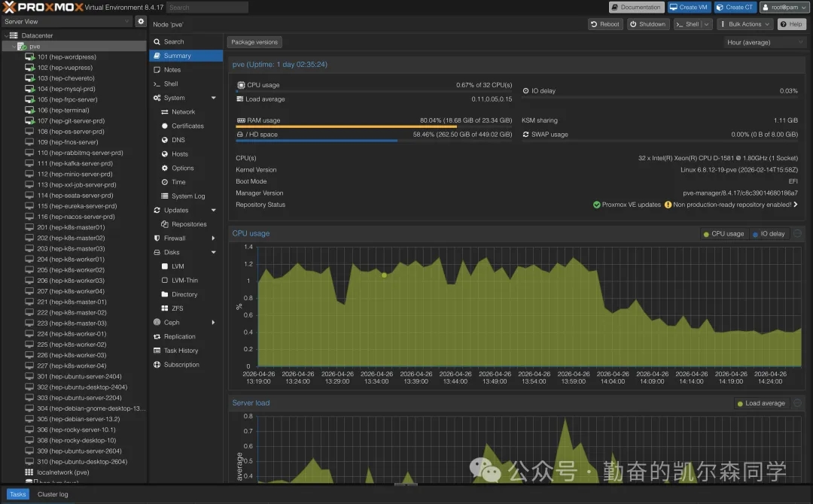The height and width of the screenshot is (504, 813).
Task: Open Task History in node menu
Action: point(181,351)
